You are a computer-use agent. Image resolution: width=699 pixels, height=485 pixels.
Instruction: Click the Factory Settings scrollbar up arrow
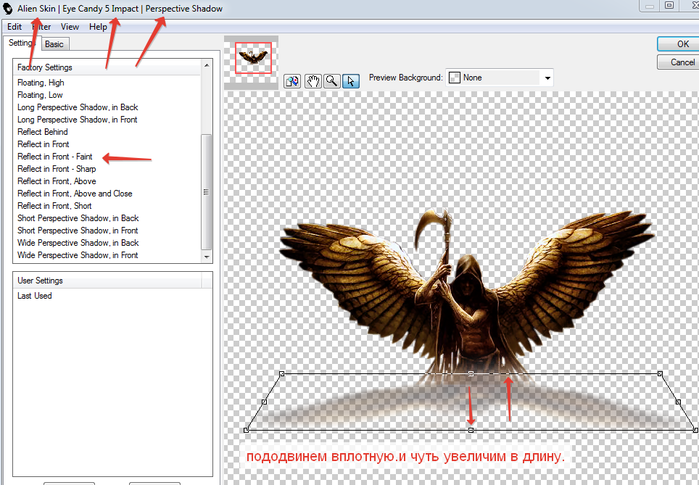pos(206,66)
